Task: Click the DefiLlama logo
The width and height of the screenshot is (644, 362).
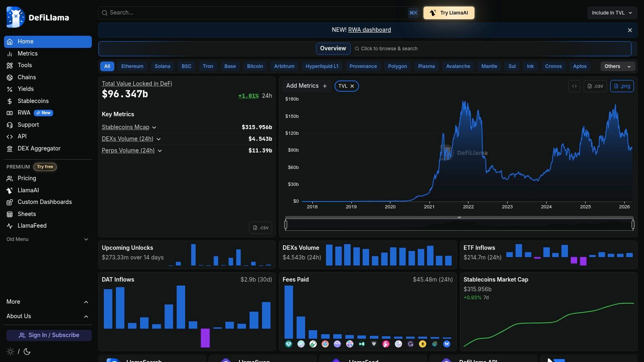Action: click(38, 17)
